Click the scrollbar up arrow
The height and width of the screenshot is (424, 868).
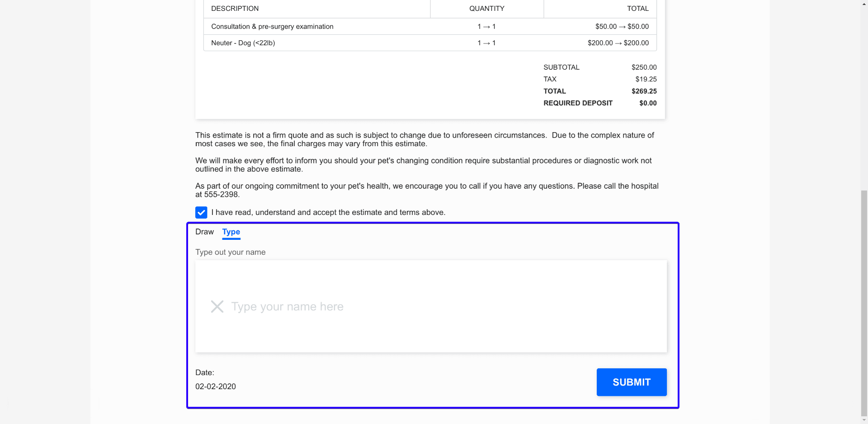click(x=864, y=3)
